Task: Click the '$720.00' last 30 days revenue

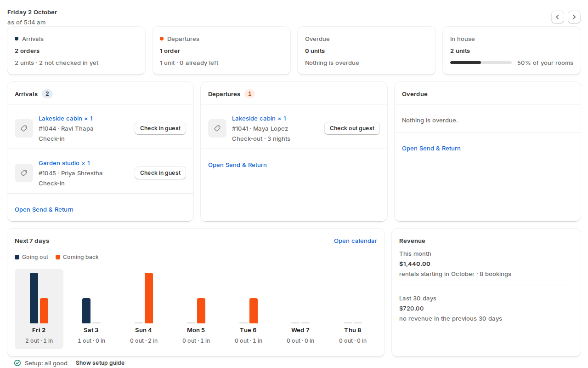Action: [412, 308]
